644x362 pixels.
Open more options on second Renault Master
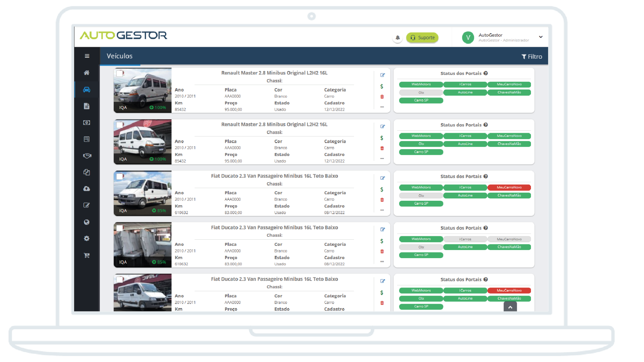coord(382,159)
